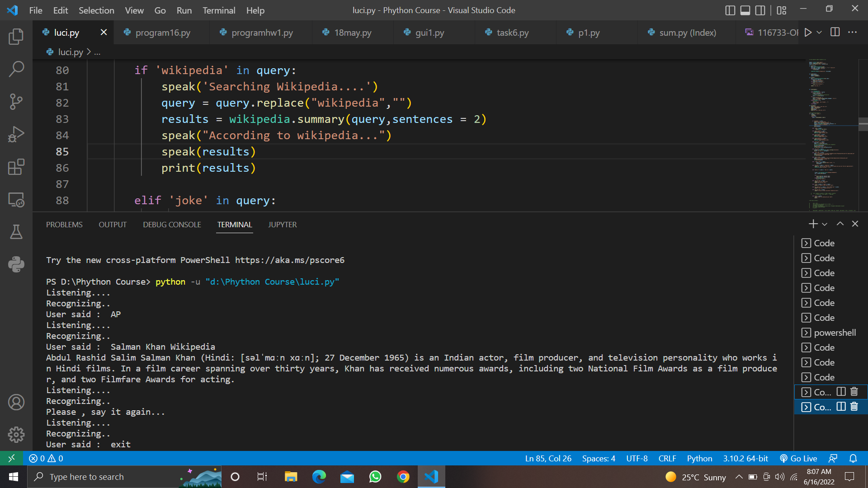The width and height of the screenshot is (868, 488).
Task: Toggle the bottom panel layout button
Action: tap(745, 10)
